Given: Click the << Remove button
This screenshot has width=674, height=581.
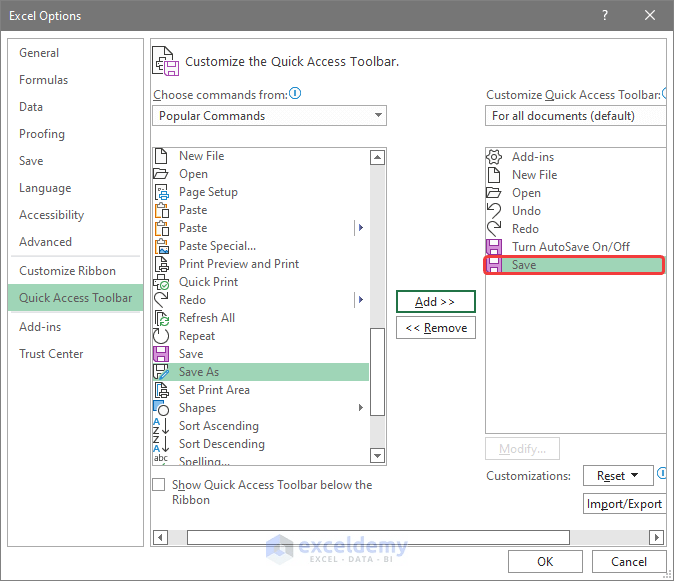Looking at the screenshot, I should 435,328.
